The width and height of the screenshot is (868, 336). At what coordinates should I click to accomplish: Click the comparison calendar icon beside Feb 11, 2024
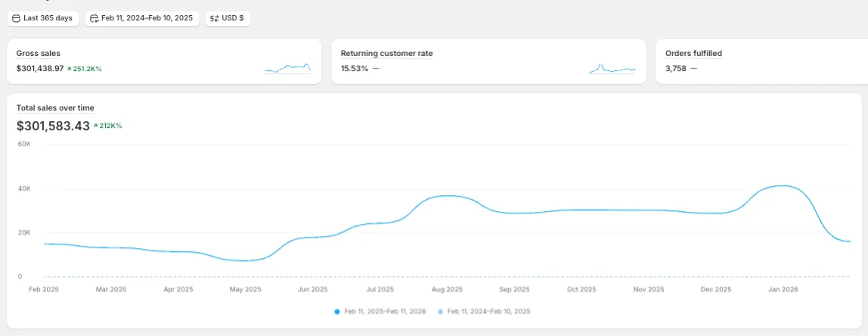pyautogui.click(x=95, y=18)
